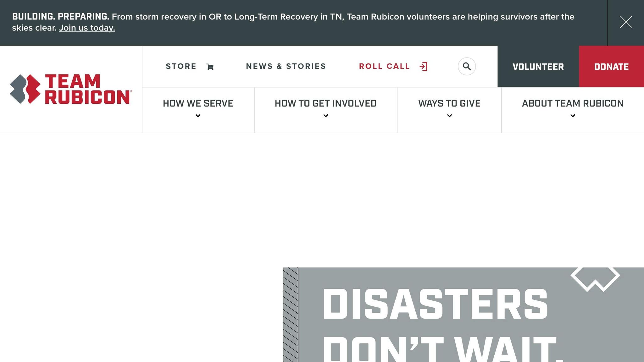Select the magnifying glass to open search
This screenshot has width=644, height=362.
click(467, 66)
